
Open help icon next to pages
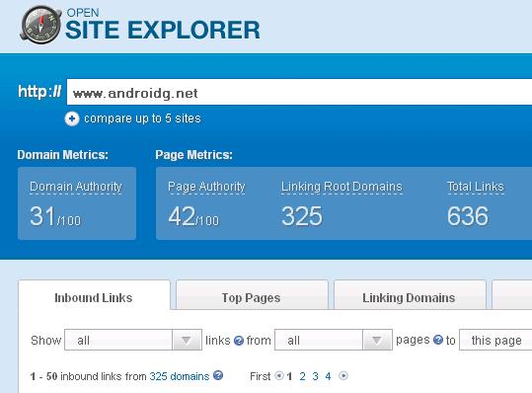click(438, 340)
